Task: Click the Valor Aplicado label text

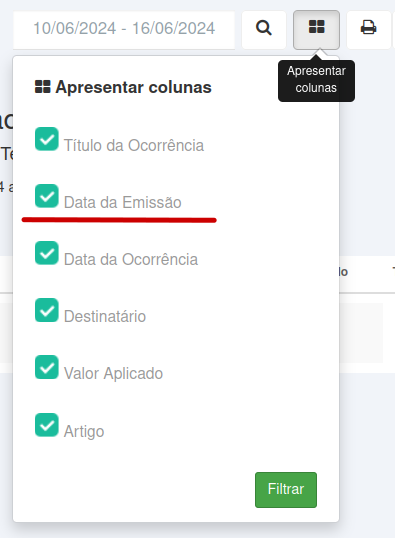Action: tap(113, 374)
